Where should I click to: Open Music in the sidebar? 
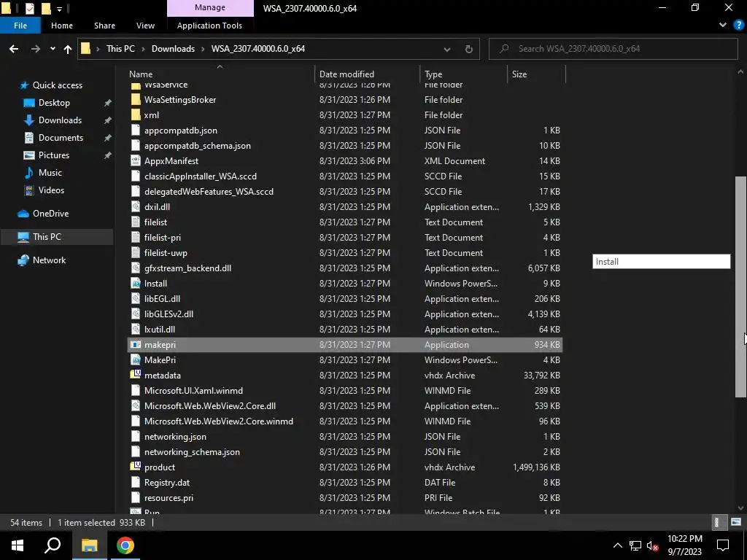(x=50, y=173)
